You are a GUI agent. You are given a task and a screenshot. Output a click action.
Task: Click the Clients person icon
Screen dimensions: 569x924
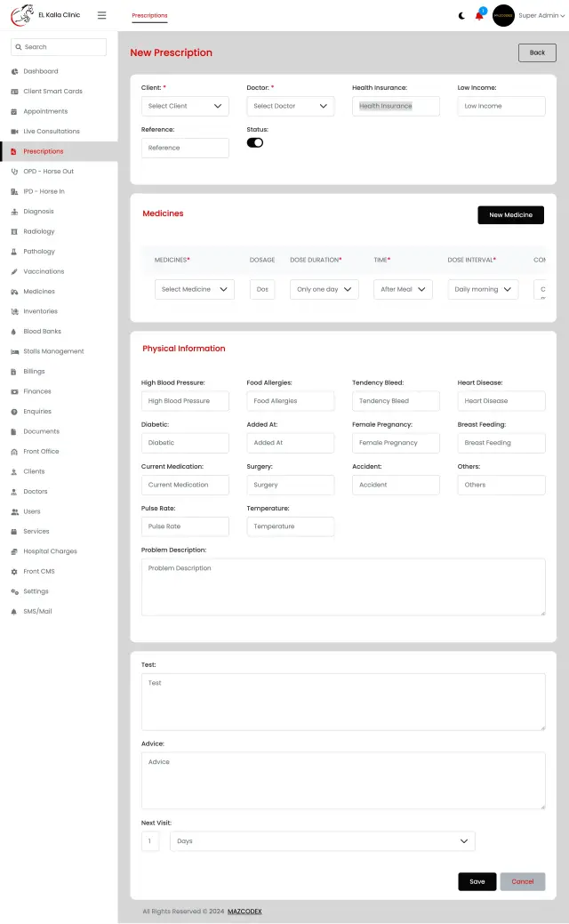[x=14, y=472]
